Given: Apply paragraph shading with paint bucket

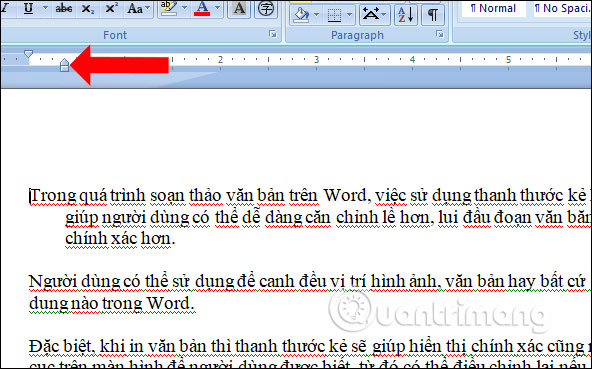Looking at the screenshot, I should (x=302, y=15).
